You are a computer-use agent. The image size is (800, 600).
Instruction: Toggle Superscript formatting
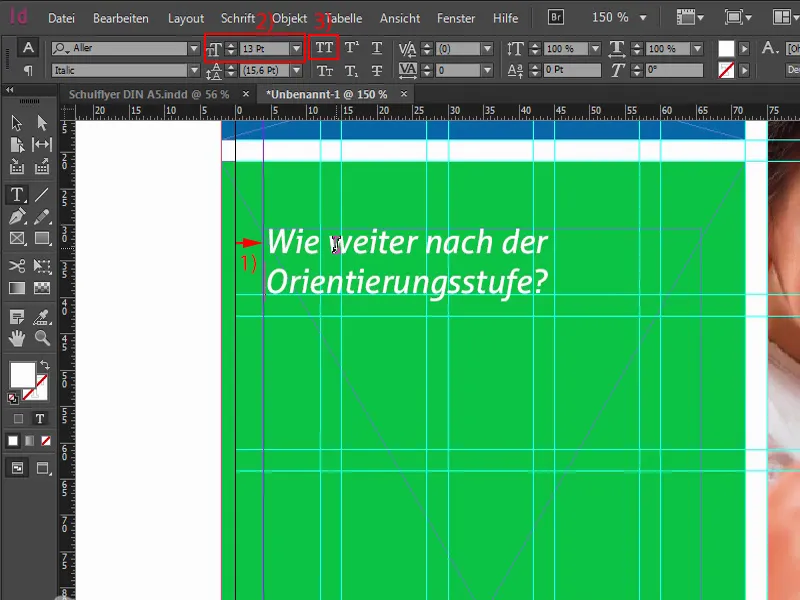[351, 48]
